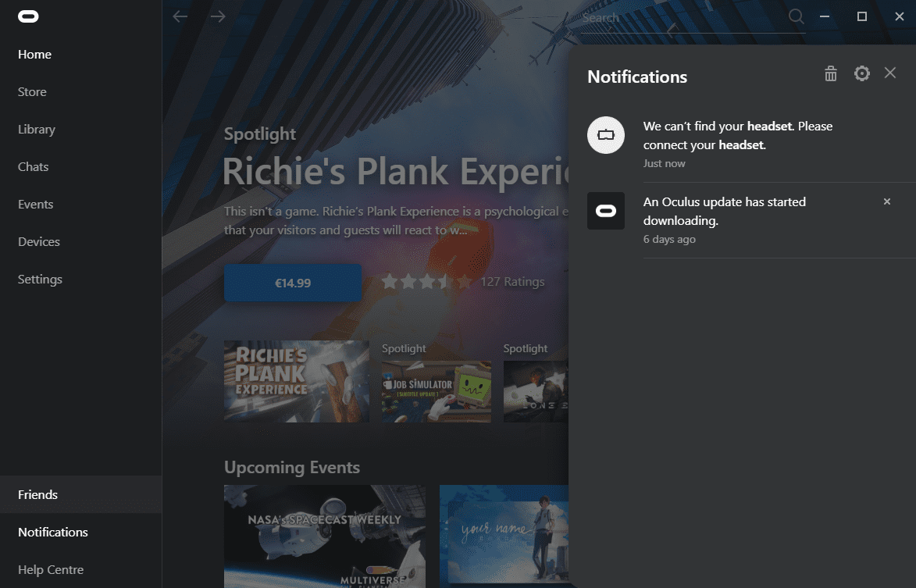Open the Friends panel
Image resolution: width=916 pixels, height=588 pixels.
[x=80, y=494]
